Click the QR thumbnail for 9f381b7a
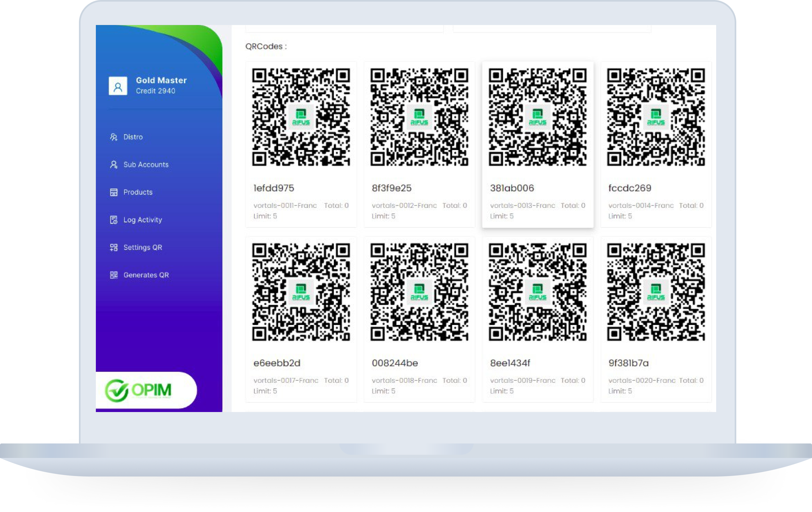This screenshot has height=512, width=812. pos(656,292)
